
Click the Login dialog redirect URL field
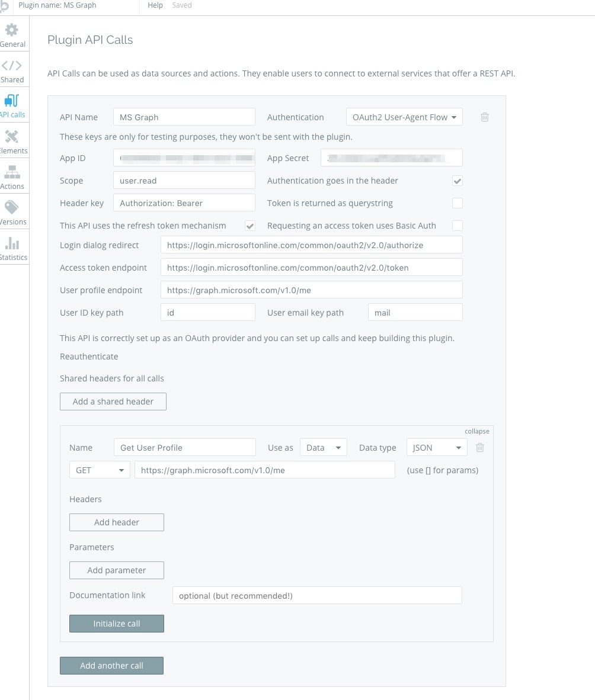(311, 245)
